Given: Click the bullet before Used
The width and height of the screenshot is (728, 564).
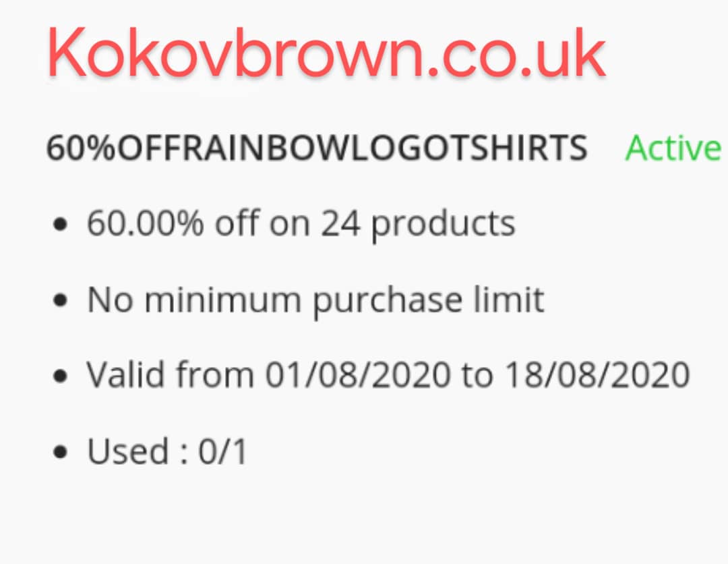Looking at the screenshot, I should [x=61, y=451].
